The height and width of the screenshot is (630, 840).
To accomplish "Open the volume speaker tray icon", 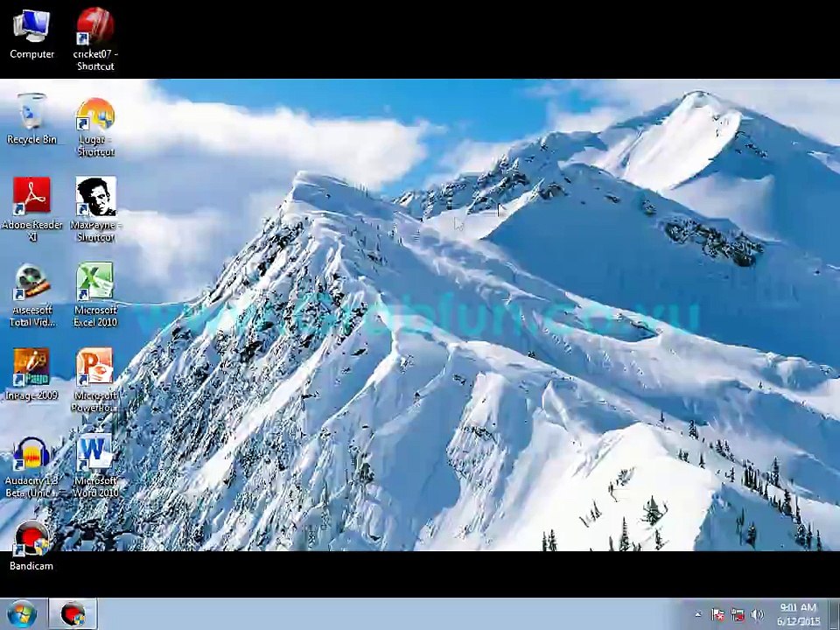I will coord(757,614).
